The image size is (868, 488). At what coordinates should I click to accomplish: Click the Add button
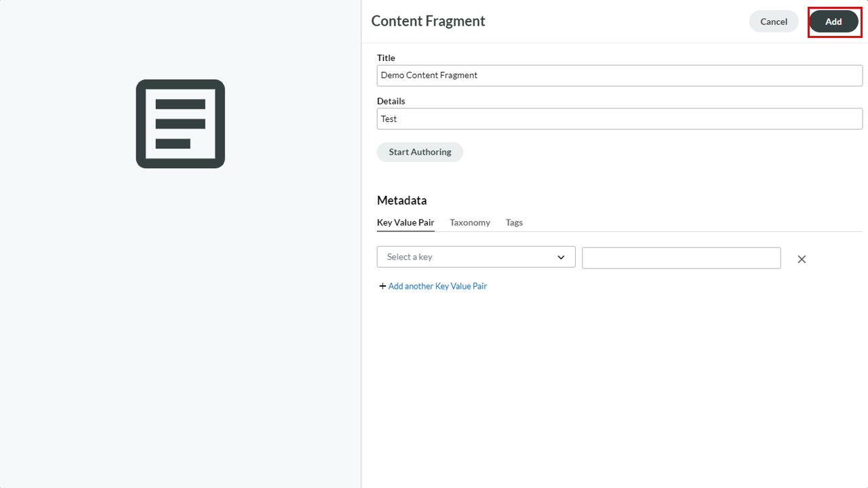click(833, 22)
